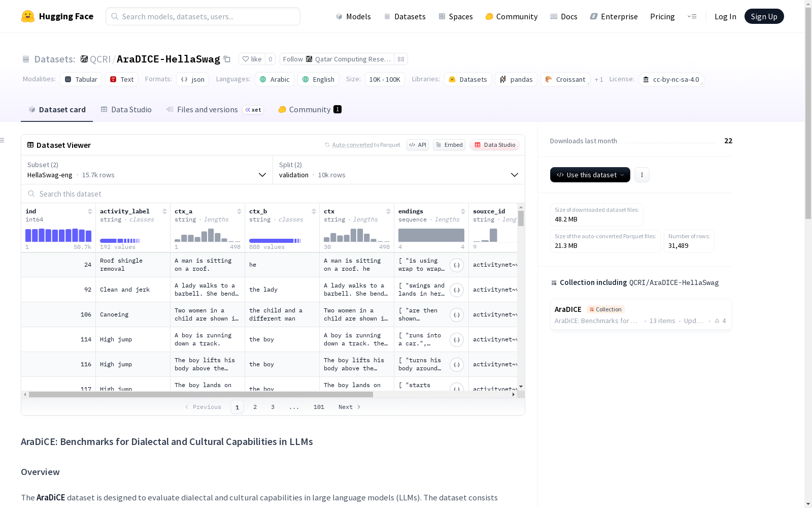Open Data Studio from the viewer header
Viewport: 812px width, 508px height.
click(495, 145)
